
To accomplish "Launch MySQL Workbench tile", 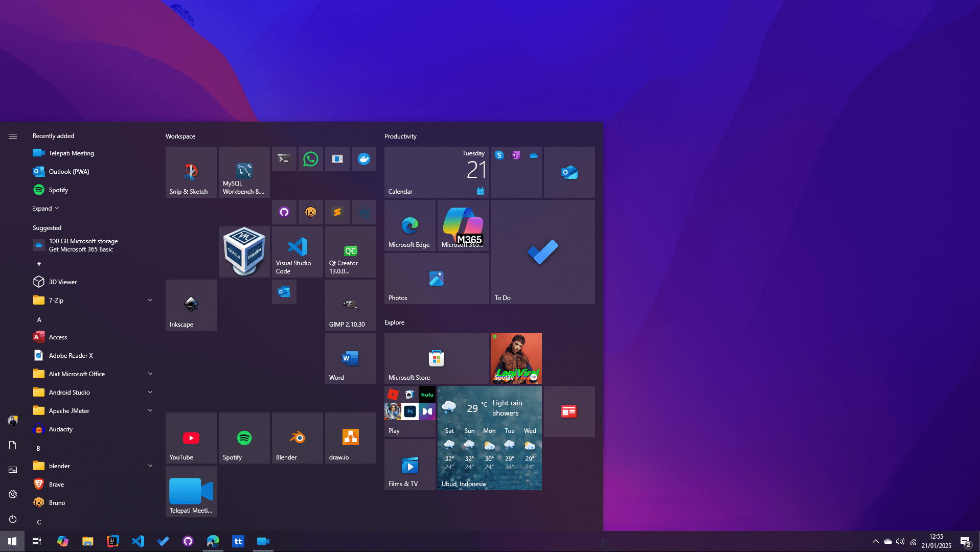I will click(244, 172).
